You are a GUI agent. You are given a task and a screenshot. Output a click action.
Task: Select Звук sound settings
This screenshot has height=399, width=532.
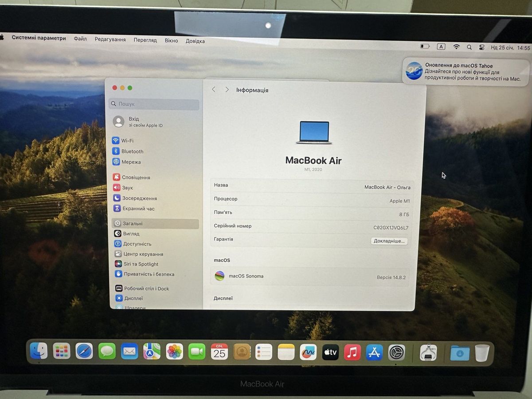[127, 188]
